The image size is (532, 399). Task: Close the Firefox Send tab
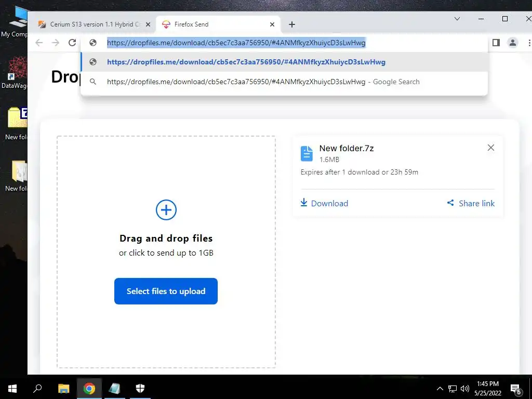pyautogui.click(x=272, y=24)
